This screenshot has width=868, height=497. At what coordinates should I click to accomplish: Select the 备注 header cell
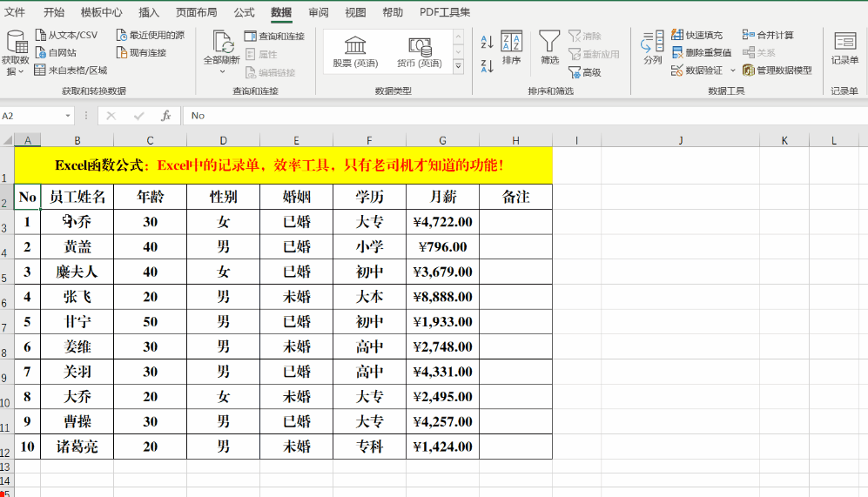[x=515, y=197]
